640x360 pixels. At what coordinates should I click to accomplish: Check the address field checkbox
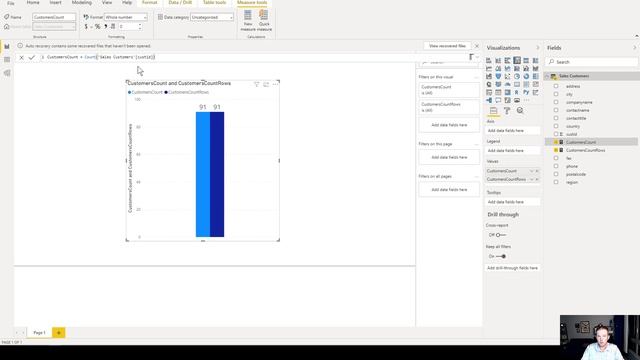(556, 86)
